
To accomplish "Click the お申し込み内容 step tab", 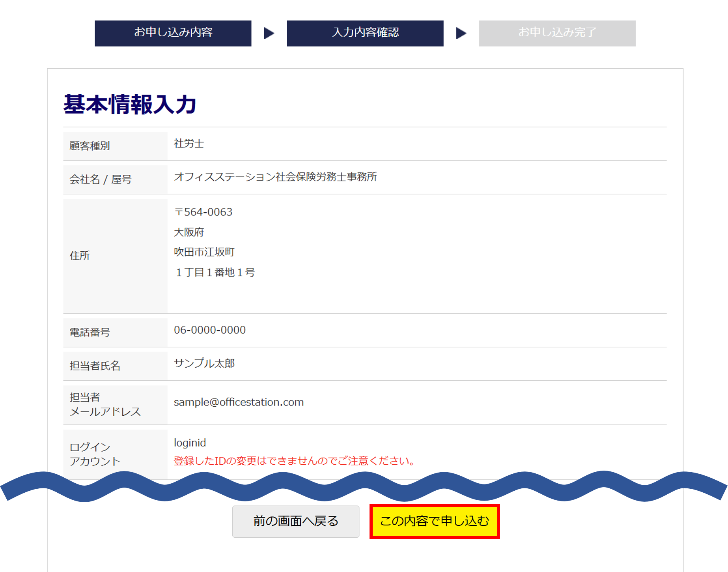I will (x=173, y=33).
